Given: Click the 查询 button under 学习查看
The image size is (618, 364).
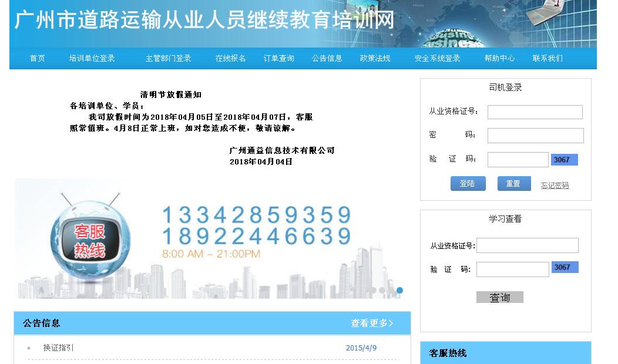Looking at the screenshot, I should click(499, 298).
